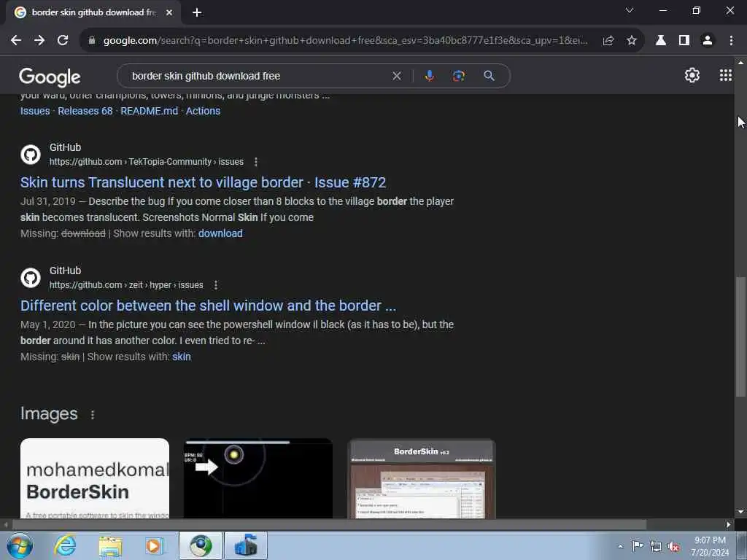The width and height of the screenshot is (747, 560).
Task: Click the browser forward arrow
Action: click(39, 41)
